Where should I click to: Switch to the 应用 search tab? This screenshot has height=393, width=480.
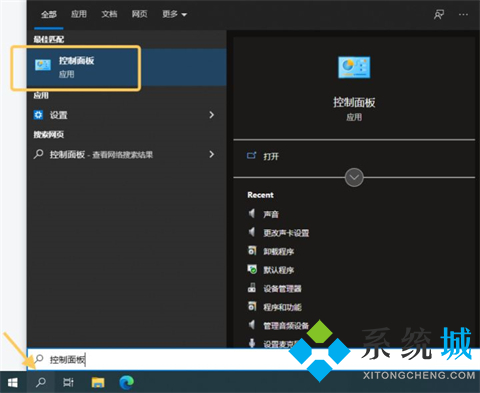tap(79, 14)
